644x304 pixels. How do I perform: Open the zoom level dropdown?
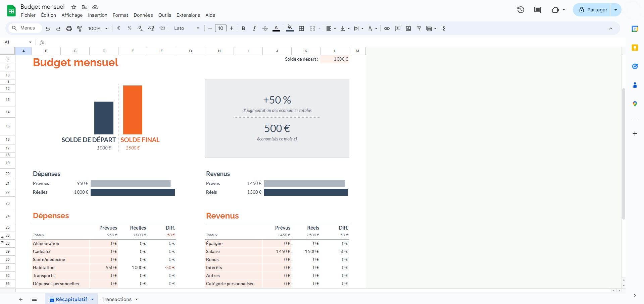(x=97, y=28)
